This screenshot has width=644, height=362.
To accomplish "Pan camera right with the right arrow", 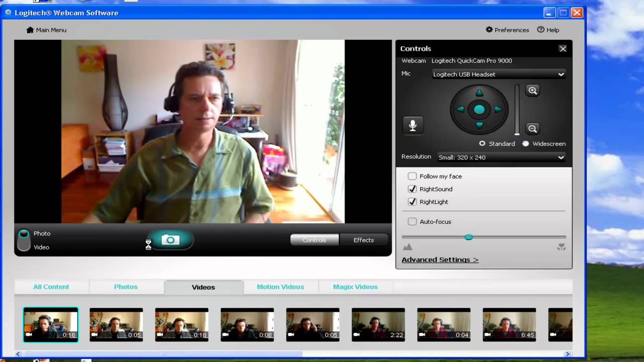I will pos(498,109).
